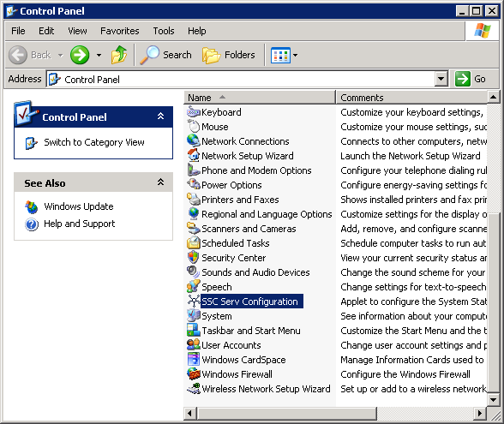Click Switch to Category View link
This screenshot has width=504, height=424.
click(x=94, y=142)
